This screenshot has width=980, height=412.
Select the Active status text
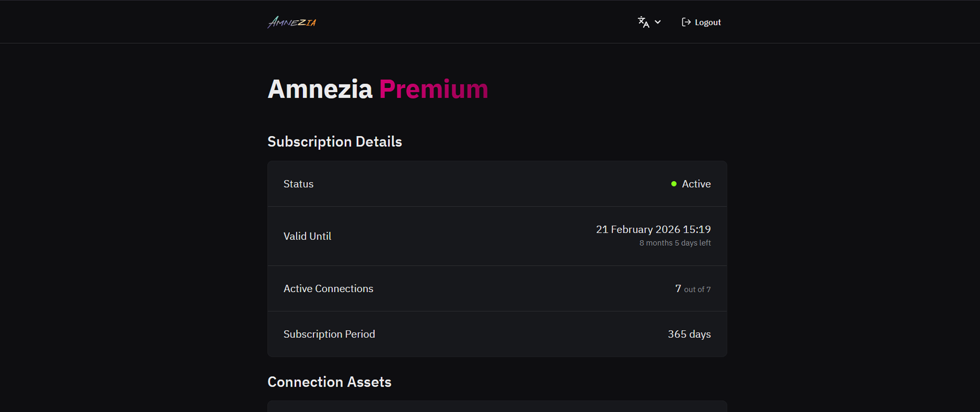(696, 184)
